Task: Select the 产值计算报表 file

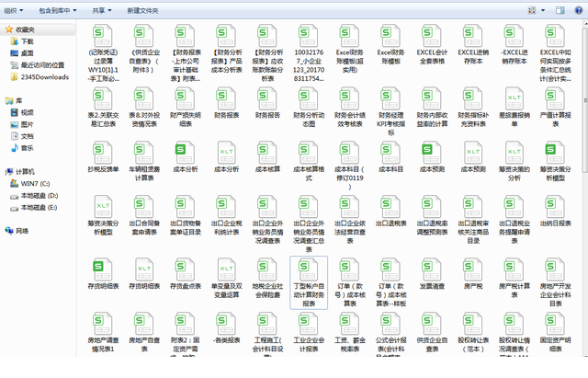Action: (555, 108)
